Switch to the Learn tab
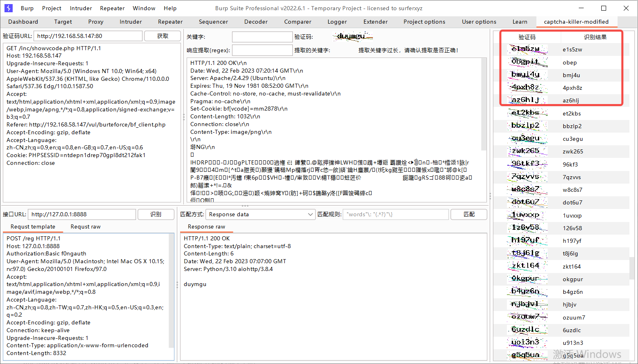 (x=520, y=22)
